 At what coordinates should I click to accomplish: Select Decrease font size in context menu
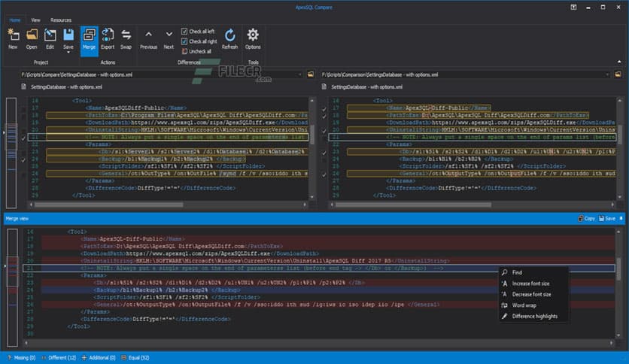534,294
